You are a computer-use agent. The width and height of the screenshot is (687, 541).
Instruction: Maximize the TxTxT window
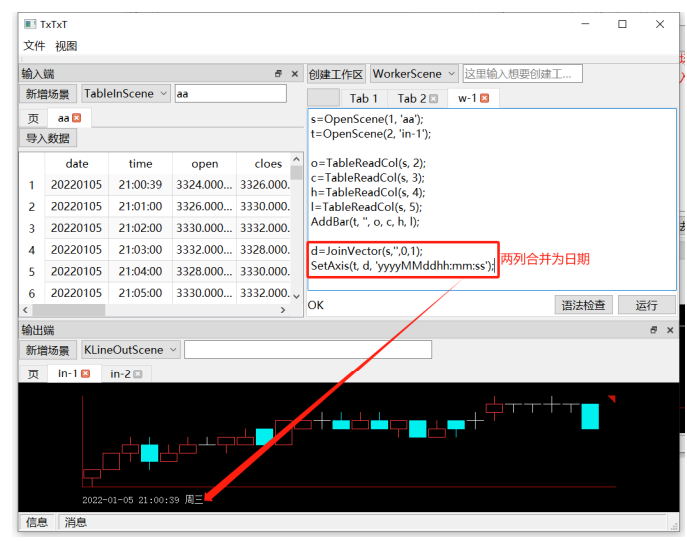coord(622,24)
